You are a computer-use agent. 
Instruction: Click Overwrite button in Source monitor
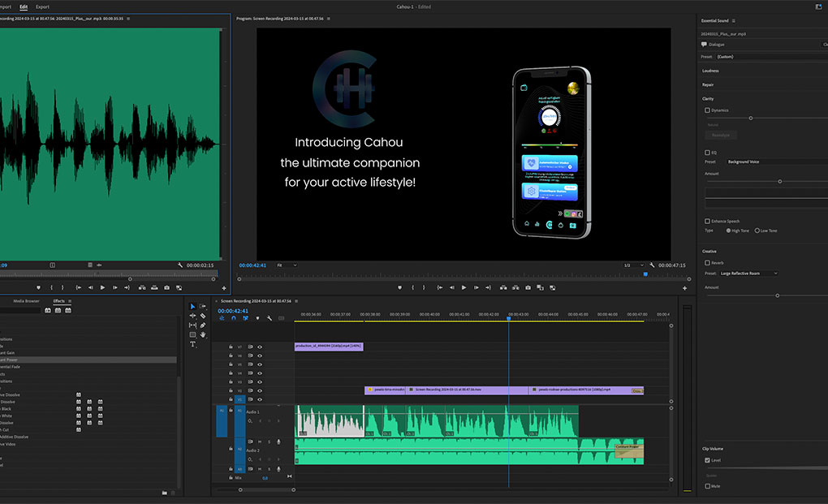154,287
